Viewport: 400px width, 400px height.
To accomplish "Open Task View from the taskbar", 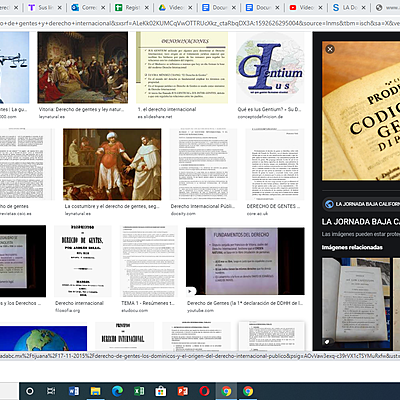I will coord(51,391).
